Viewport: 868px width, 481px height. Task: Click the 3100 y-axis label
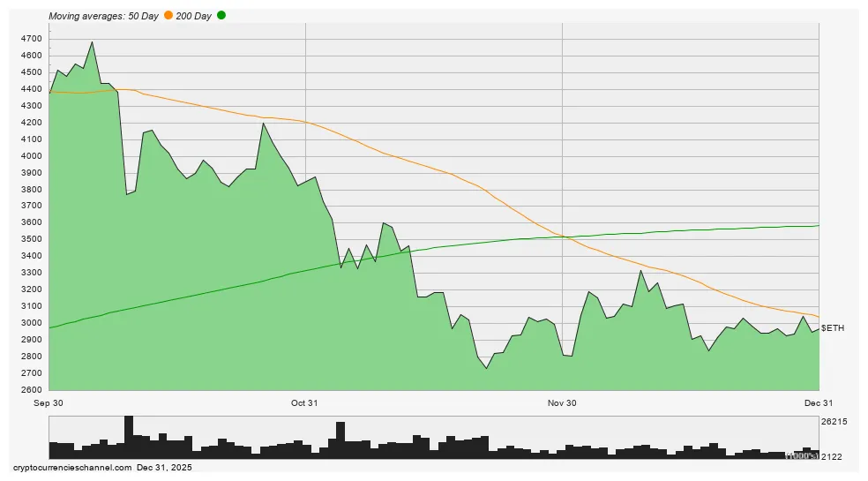tap(31, 306)
